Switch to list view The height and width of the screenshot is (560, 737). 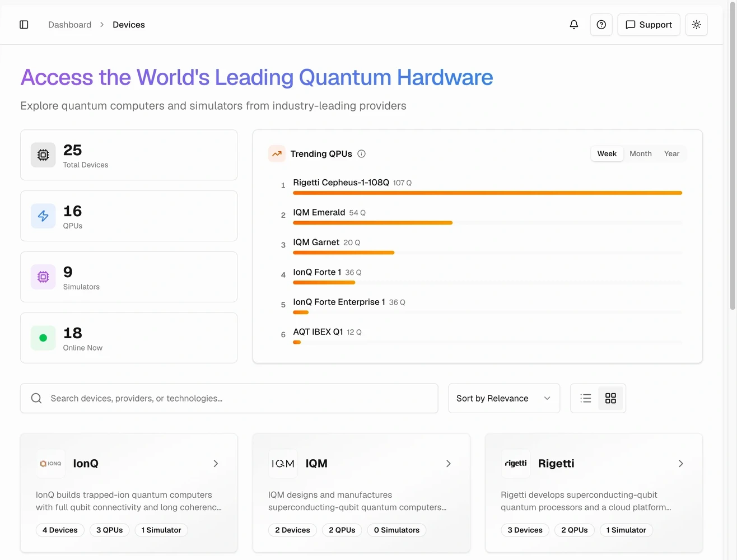pyautogui.click(x=586, y=398)
